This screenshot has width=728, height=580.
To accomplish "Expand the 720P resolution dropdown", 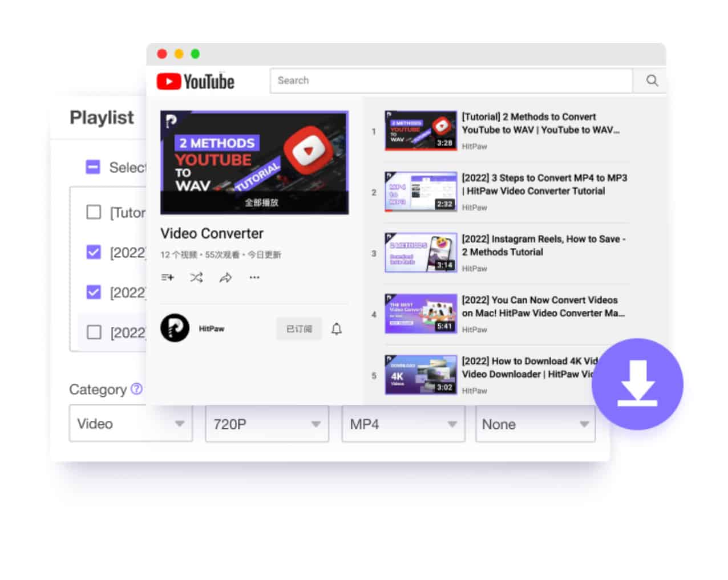I will tap(266, 424).
